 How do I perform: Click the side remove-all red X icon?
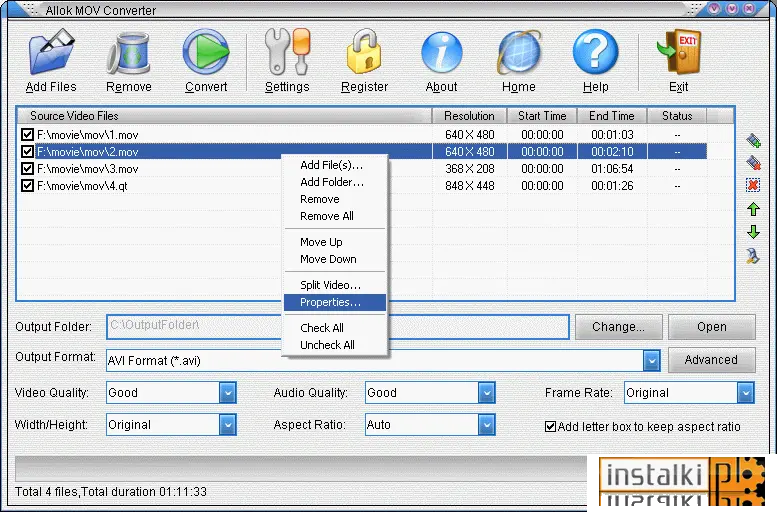(x=753, y=185)
